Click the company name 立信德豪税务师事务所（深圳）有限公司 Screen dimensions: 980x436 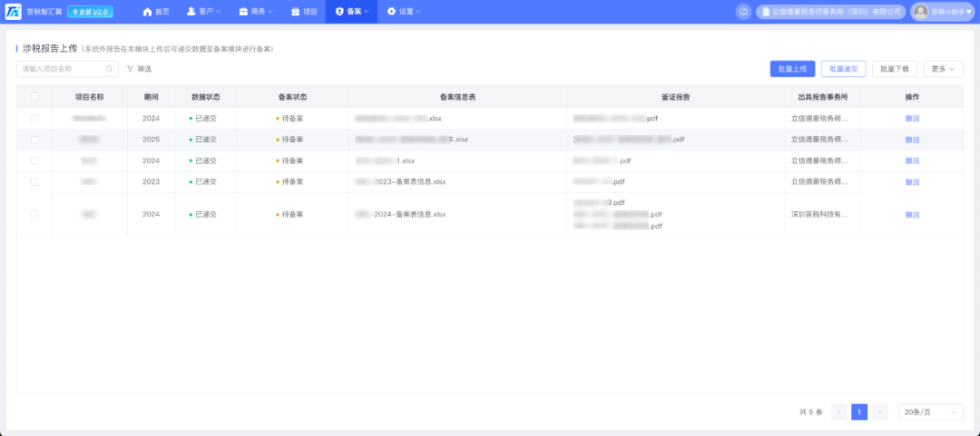830,11
